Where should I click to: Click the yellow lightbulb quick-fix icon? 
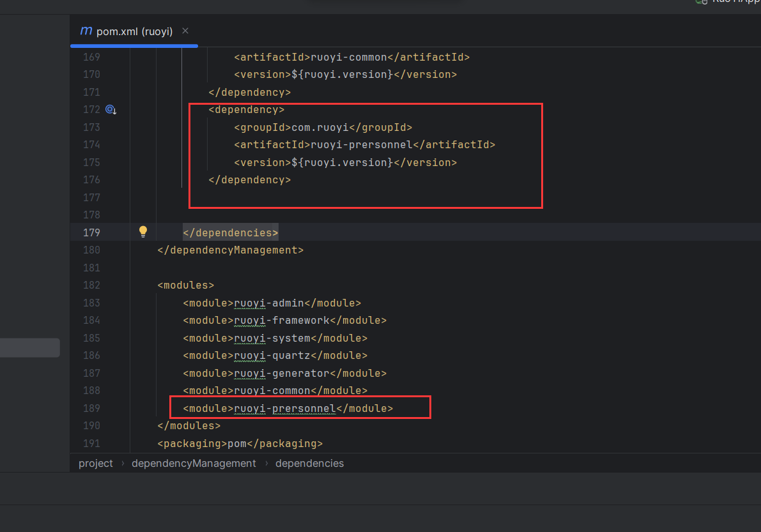(143, 232)
